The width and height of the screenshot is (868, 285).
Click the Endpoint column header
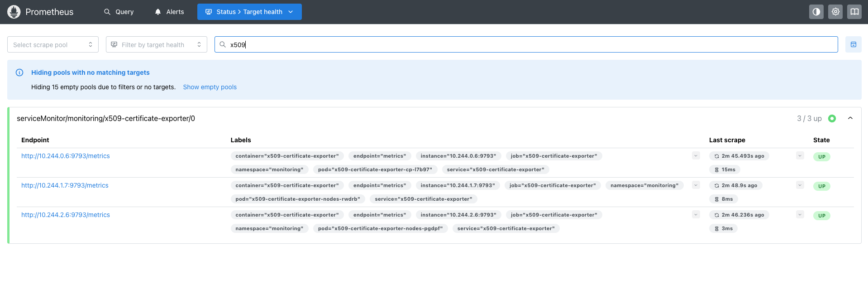(35, 140)
